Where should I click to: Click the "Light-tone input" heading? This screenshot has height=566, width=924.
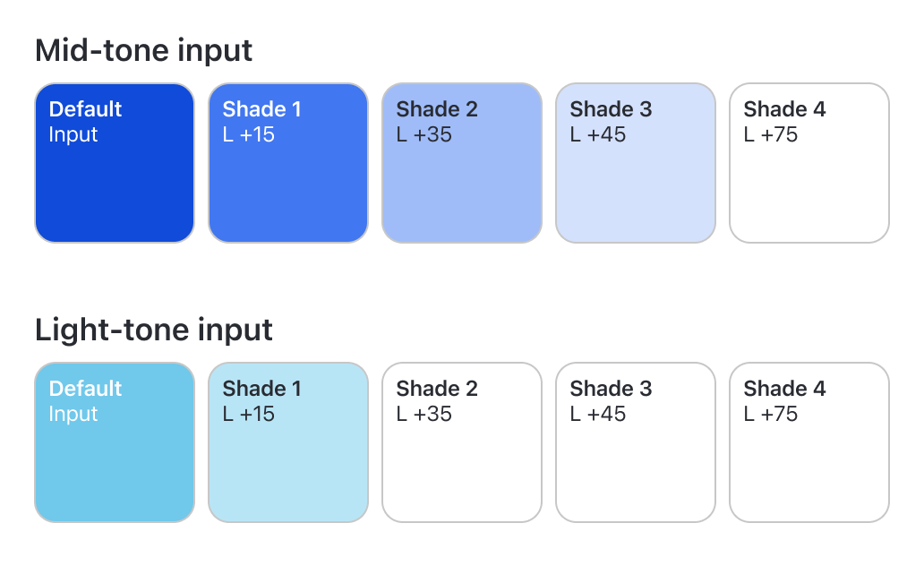[153, 330]
